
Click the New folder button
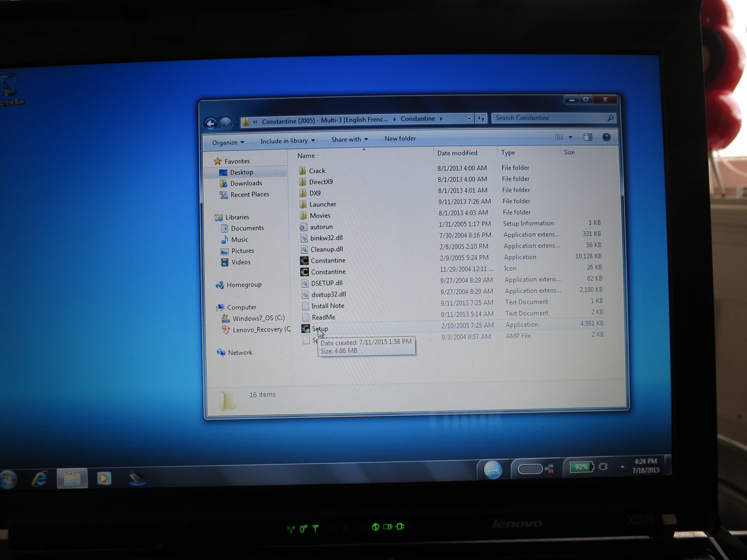pos(400,139)
